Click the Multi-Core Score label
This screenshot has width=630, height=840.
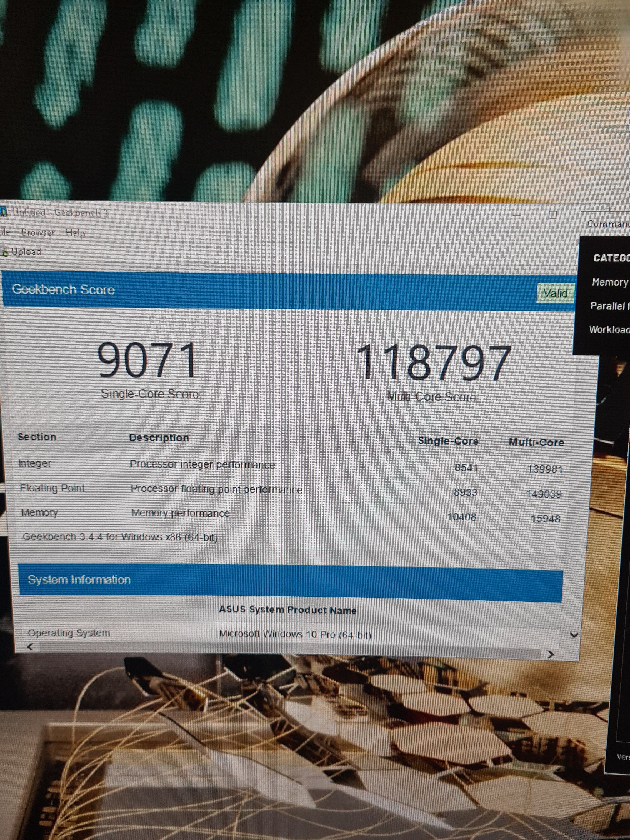[x=431, y=397]
